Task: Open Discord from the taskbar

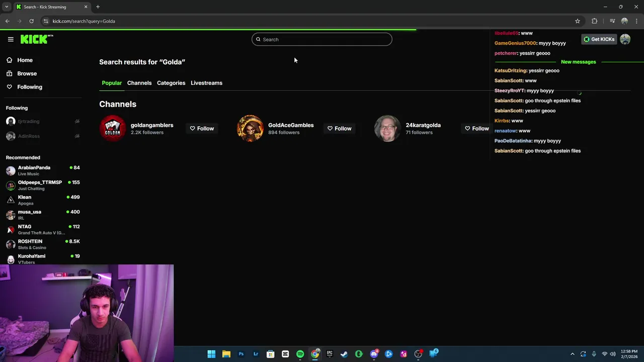Action: coord(374,354)
